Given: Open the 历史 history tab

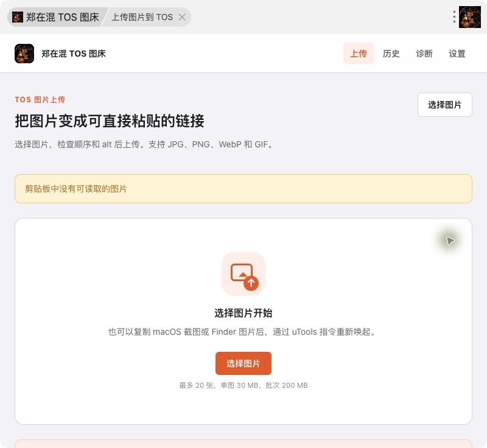Looking at the screenshot, I should 391,54.
